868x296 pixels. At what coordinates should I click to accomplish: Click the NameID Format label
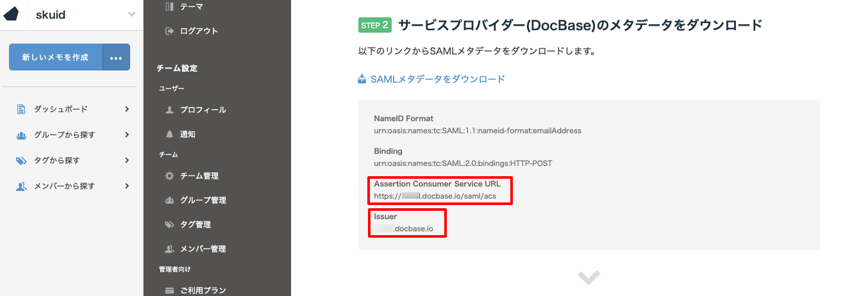click(404, 119)
